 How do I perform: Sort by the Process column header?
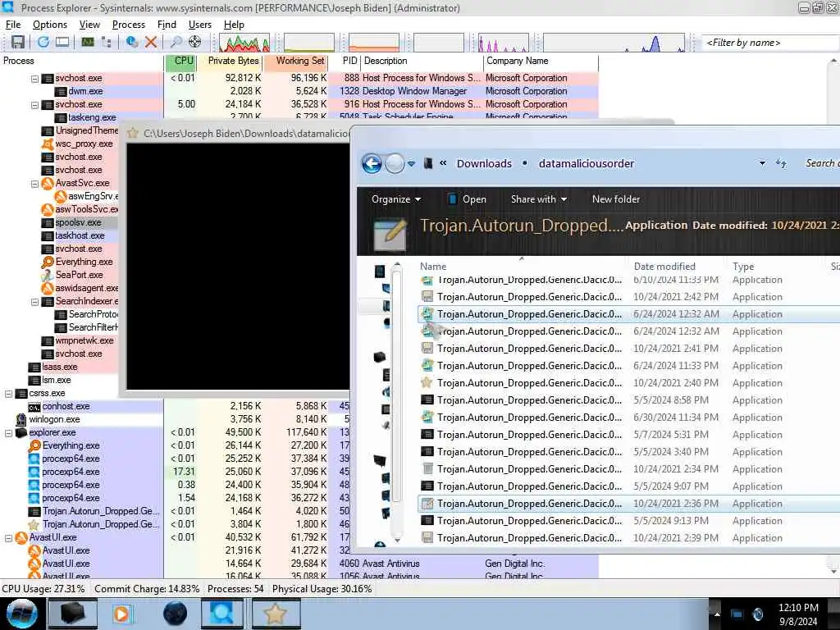point(81,61)
